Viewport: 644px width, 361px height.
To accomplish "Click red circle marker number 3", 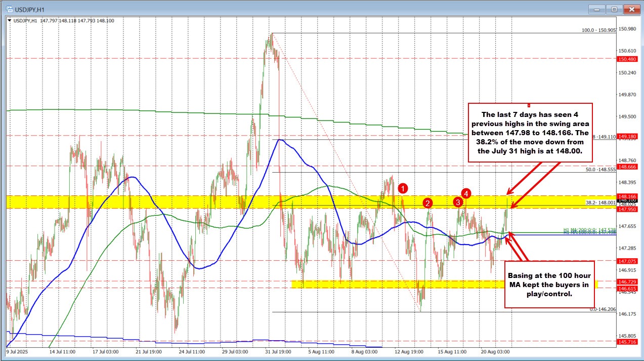I will pos(458,202).
